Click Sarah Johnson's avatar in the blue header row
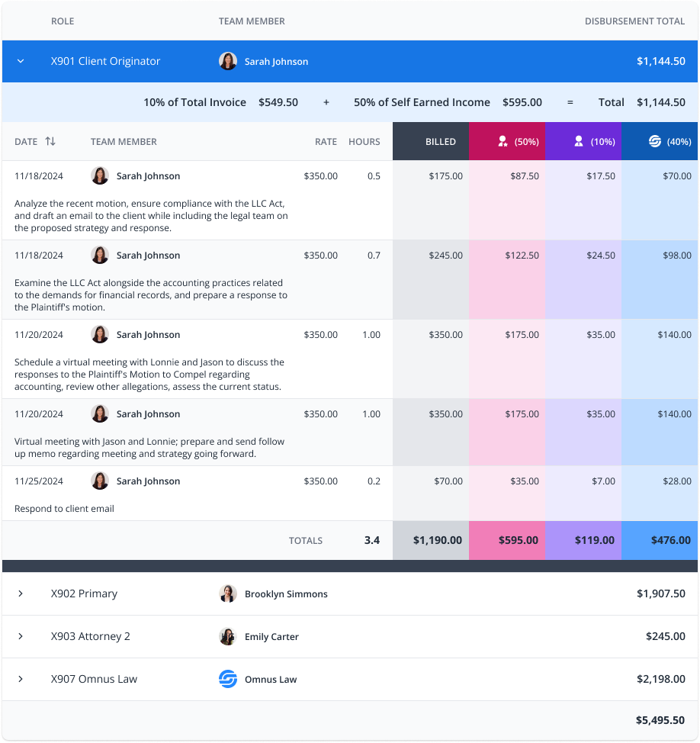The image size is (700, 743). pos(228,61)
